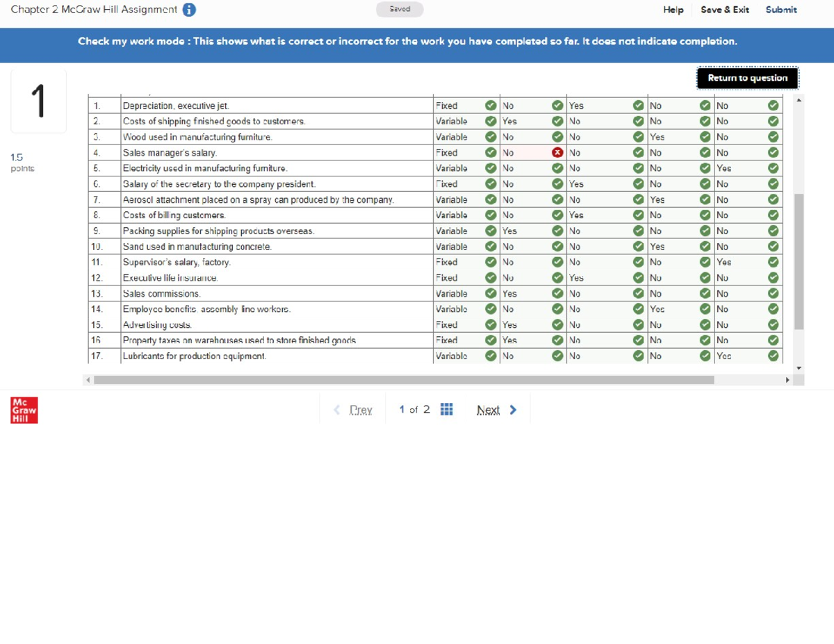This screenshot has width=834, height=644.
Task: Open the question grid navigator icon
Action: 446,409
